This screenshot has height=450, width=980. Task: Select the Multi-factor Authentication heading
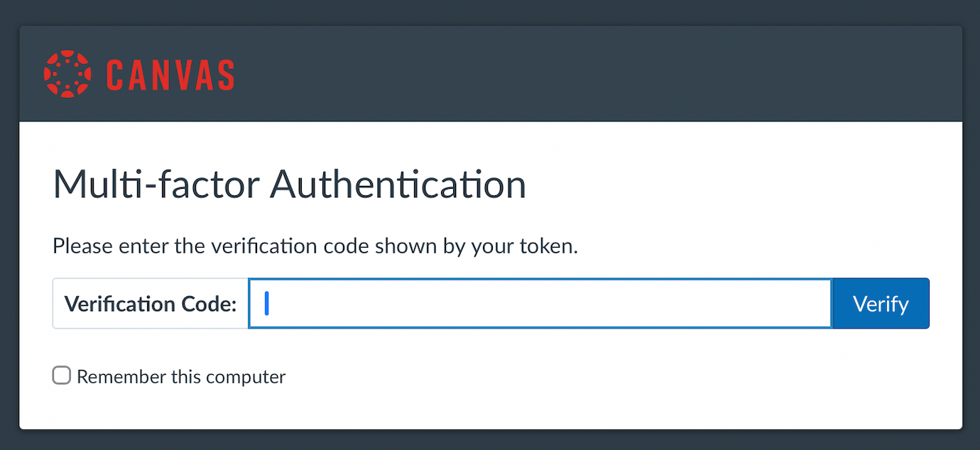[x=290, y=185]
